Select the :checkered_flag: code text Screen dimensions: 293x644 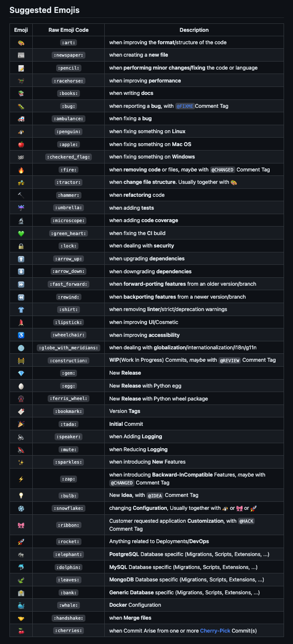[68, 157]
